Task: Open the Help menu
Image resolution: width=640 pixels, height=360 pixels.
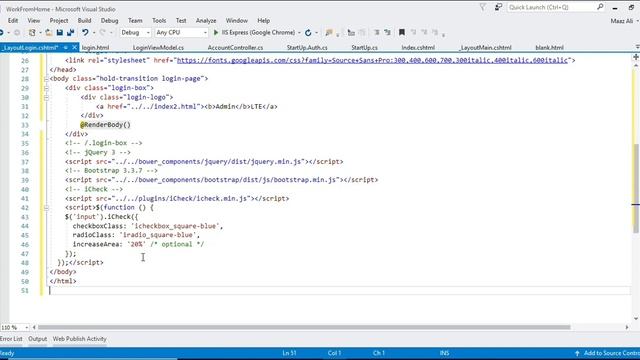Action: [x=264, y=21]
